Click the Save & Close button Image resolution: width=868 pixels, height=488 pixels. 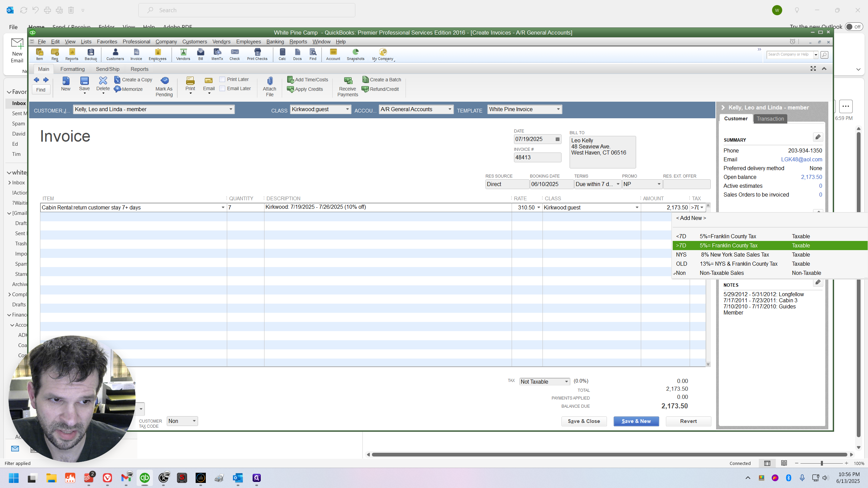(584, 421)
